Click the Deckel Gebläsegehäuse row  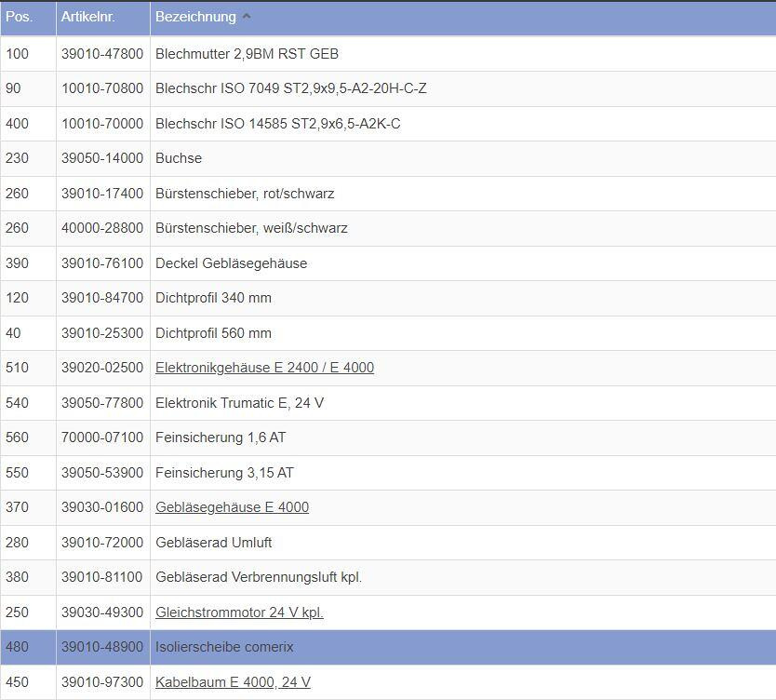click(x=231, y=263)
